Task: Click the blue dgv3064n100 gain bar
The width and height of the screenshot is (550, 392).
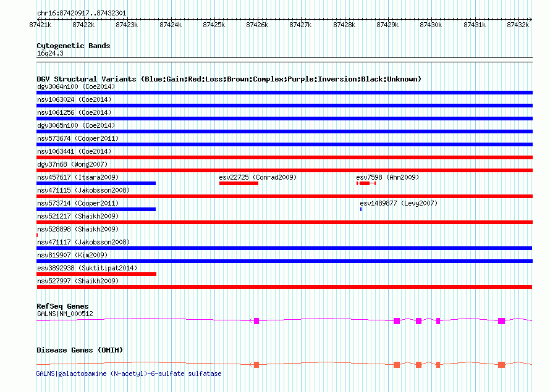Action: (x=284, y=93)
